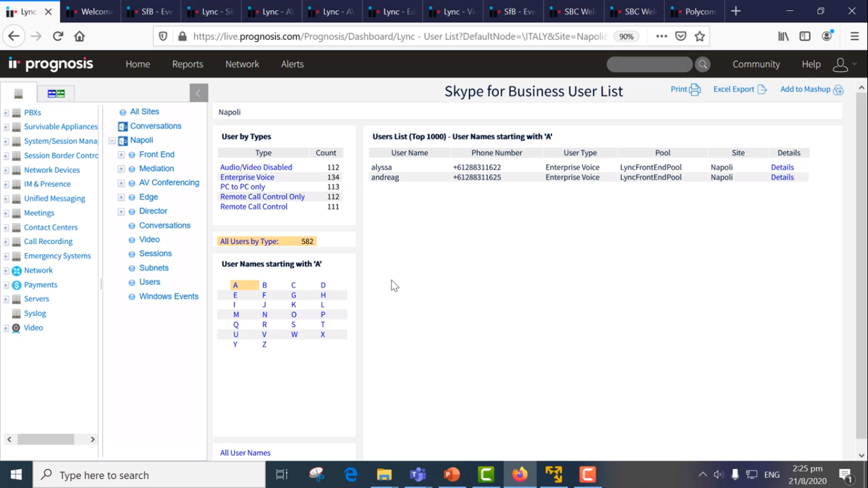Open the Help menu
This screenshot has height=488, width=868.
(811, 64)
